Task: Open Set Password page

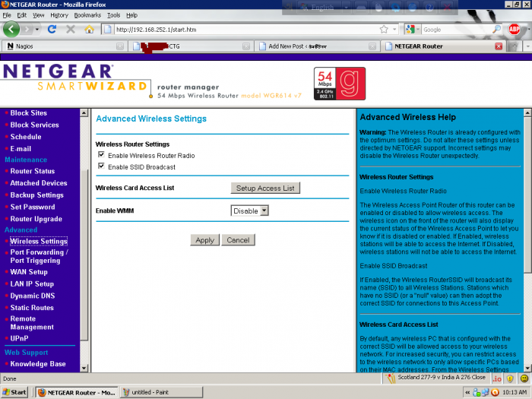Action: [33, 207]
